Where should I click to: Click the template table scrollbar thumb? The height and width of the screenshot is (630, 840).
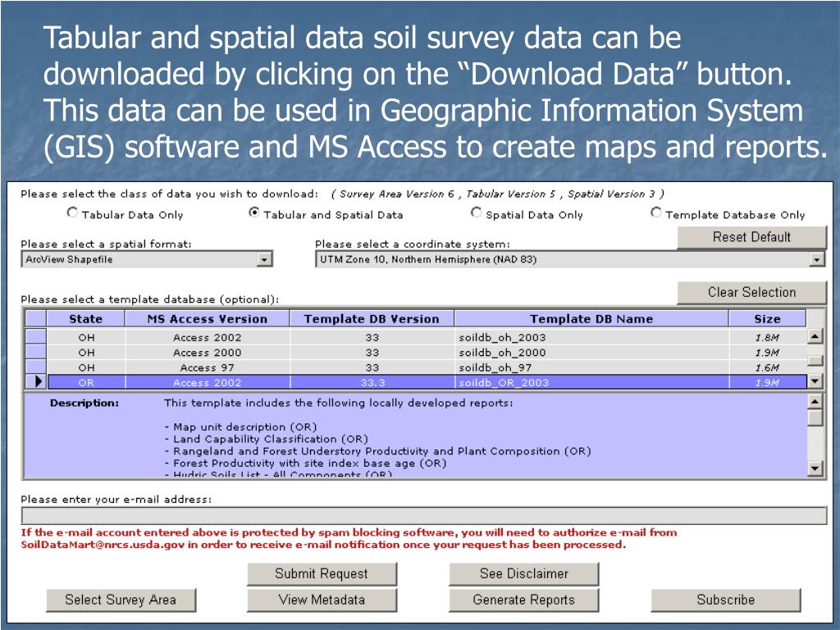(x=815, y=360)
